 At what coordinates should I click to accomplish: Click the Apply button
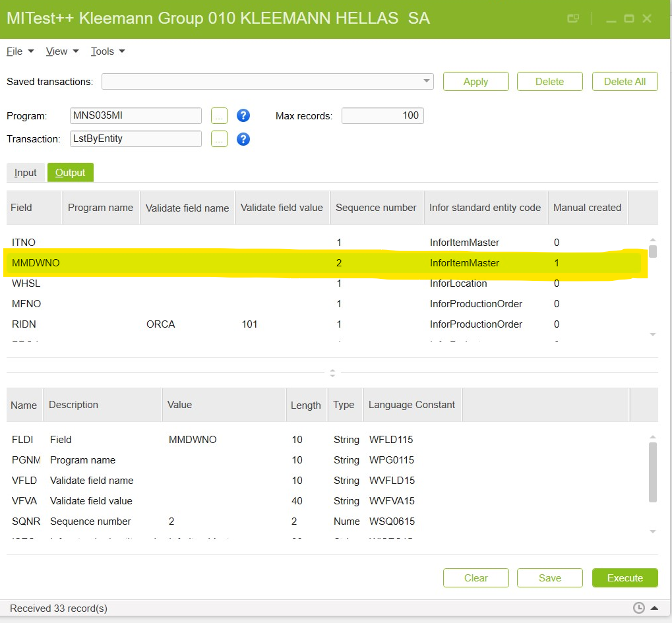(475, 81)
